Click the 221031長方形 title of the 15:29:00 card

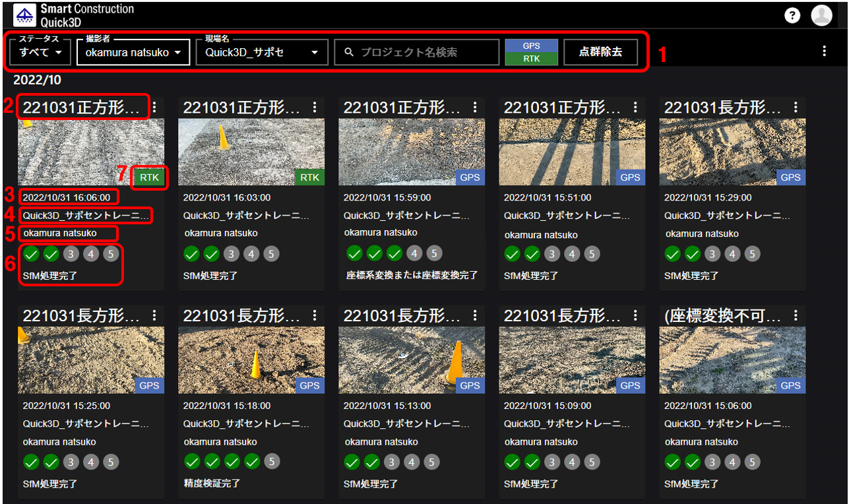[x=724, y=108]
